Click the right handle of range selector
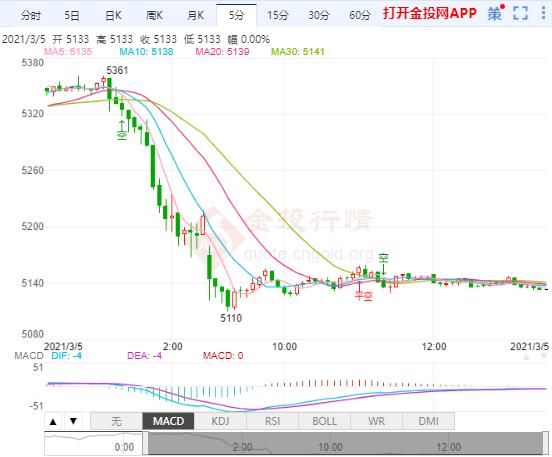Screen dimensions: 552x457 (546, 444)
